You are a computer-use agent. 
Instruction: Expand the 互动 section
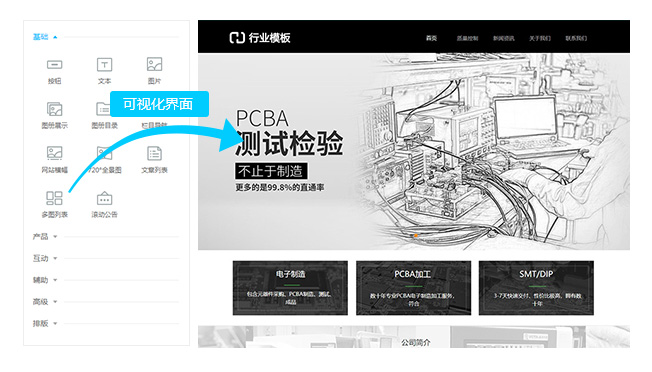pos(45,259)
